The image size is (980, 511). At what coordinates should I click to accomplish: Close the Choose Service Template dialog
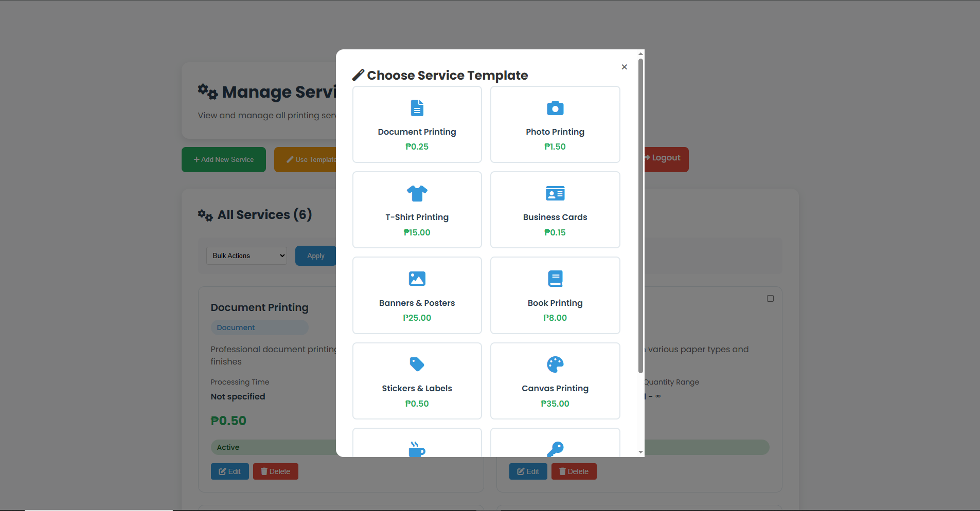(624, 67)
